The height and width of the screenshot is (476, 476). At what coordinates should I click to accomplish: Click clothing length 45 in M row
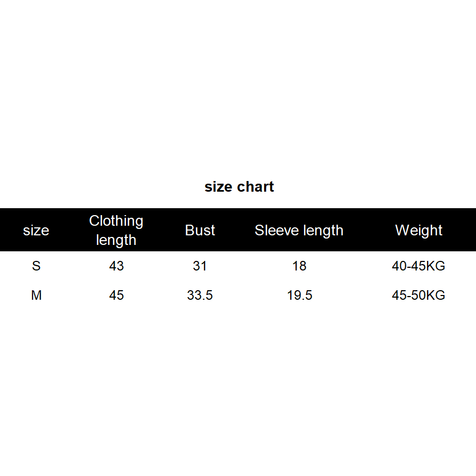click(116, 295)
